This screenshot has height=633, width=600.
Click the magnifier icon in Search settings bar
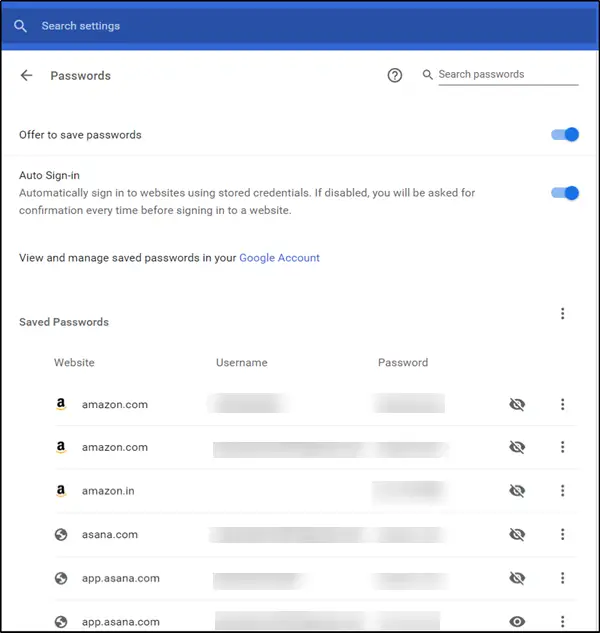[21, 26]
